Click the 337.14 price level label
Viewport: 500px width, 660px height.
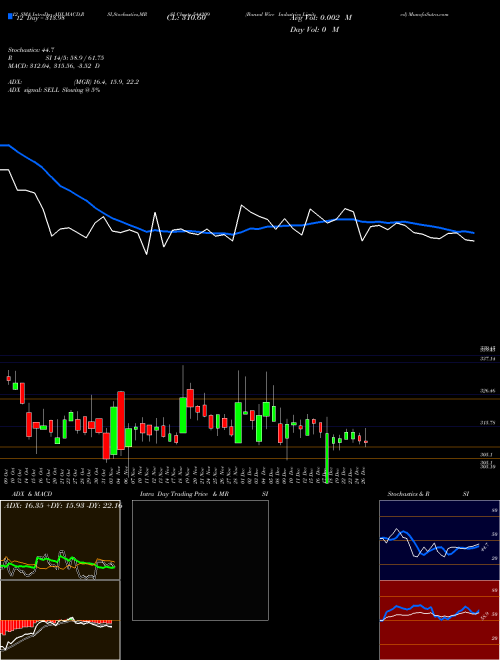(487, 359)
